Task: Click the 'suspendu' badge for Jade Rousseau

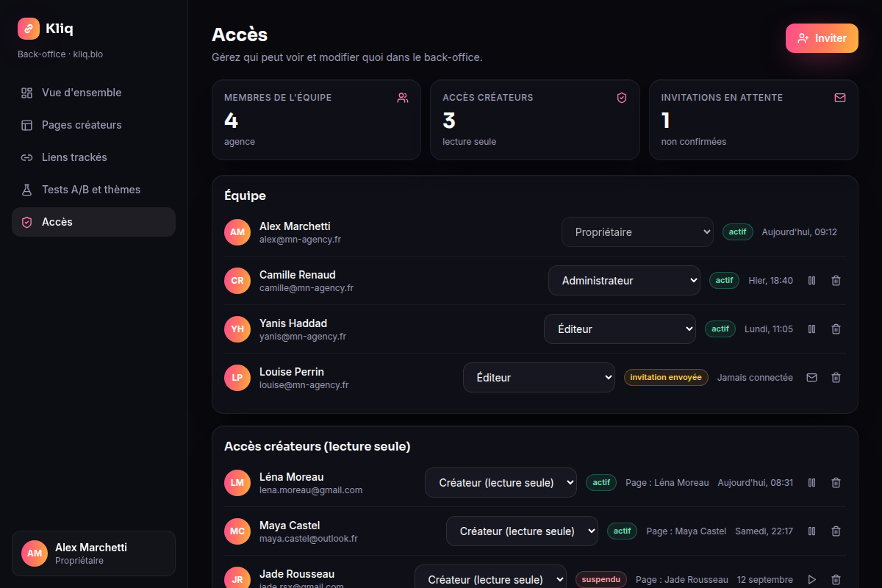Action: point(601,579)
